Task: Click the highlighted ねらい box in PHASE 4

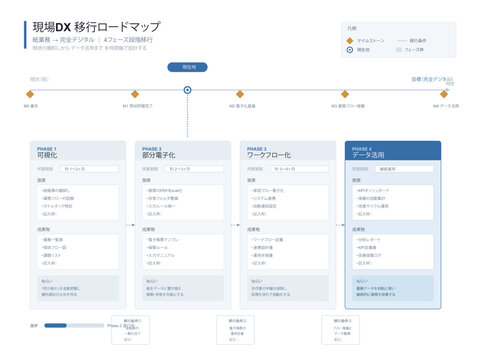Action: pyautogui.click(x=393, y=288)
